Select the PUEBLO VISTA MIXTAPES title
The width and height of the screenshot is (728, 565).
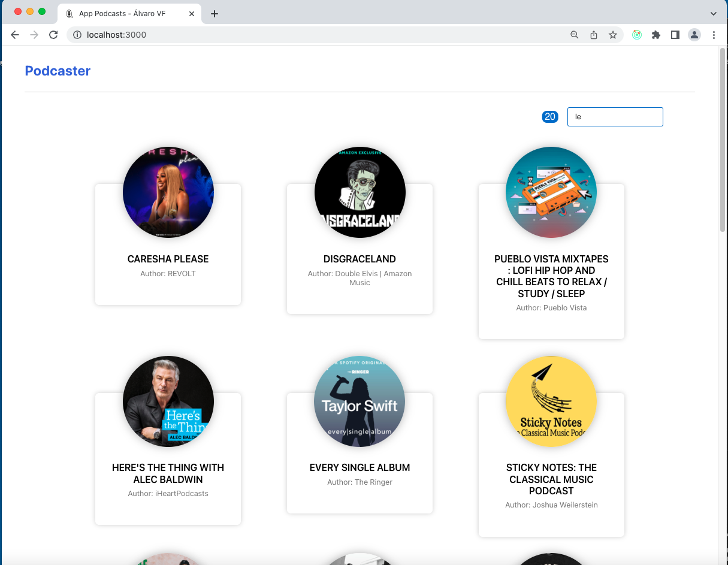551,276
